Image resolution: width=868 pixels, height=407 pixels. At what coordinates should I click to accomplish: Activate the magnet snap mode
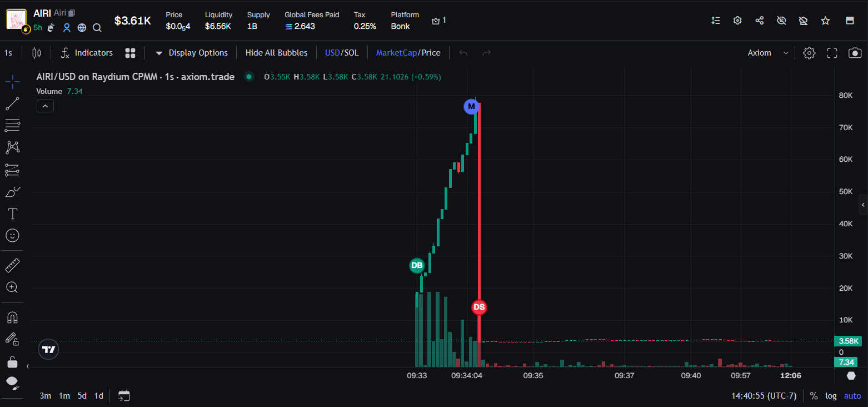pos(12,317)
